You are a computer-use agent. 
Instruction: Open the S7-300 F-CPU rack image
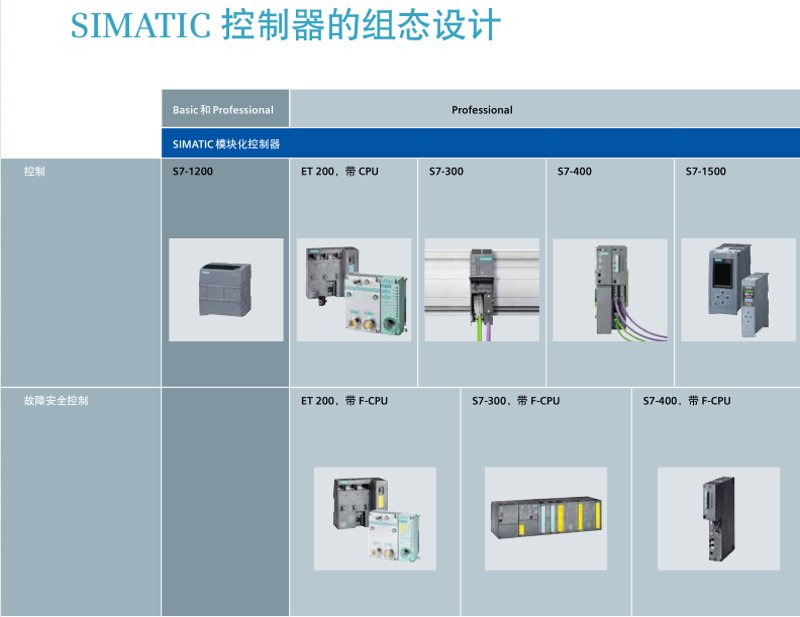[546, 519]
